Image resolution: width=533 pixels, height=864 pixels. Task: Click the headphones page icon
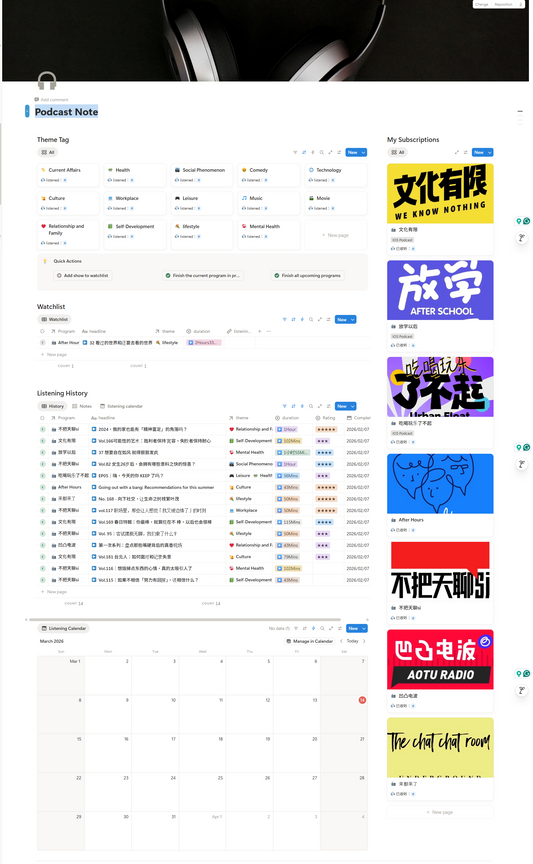(x=47, y=80)
